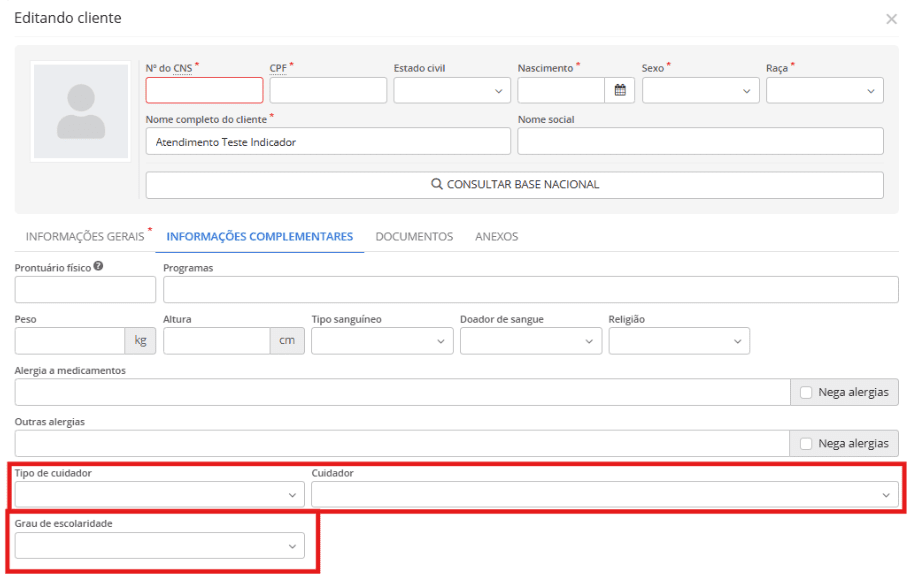The height and width of the screenshot is (577, 913).
Task: Click the Consultar Base Nacional button
Action: tap(514, 185)
